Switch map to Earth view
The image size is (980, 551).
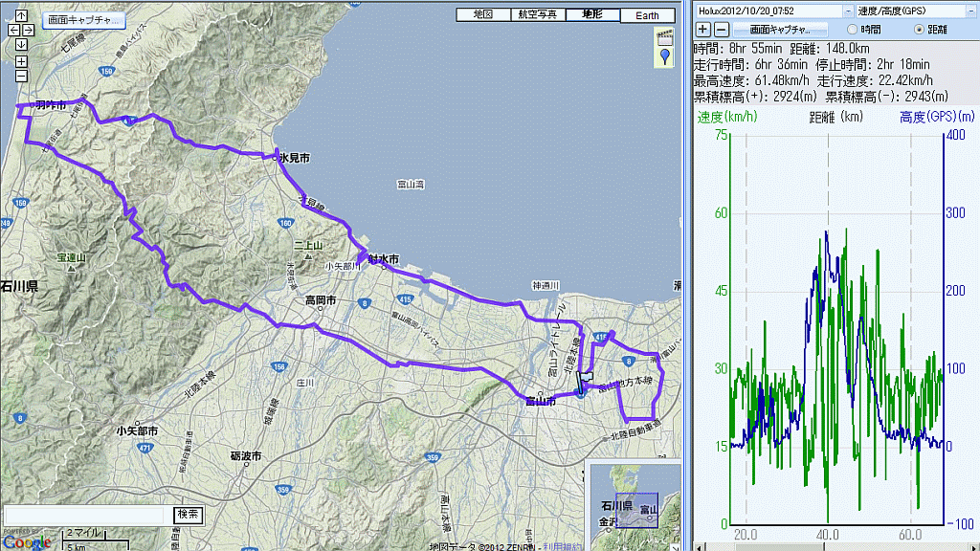[647, 16]
